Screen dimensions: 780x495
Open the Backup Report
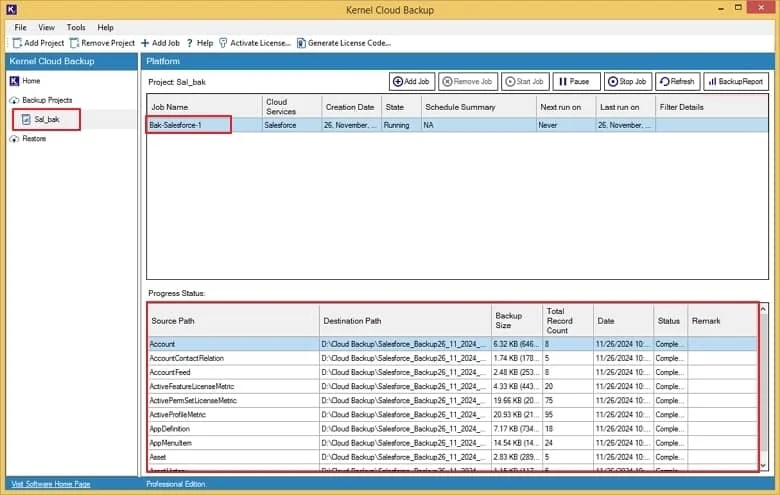coord(736,82)
